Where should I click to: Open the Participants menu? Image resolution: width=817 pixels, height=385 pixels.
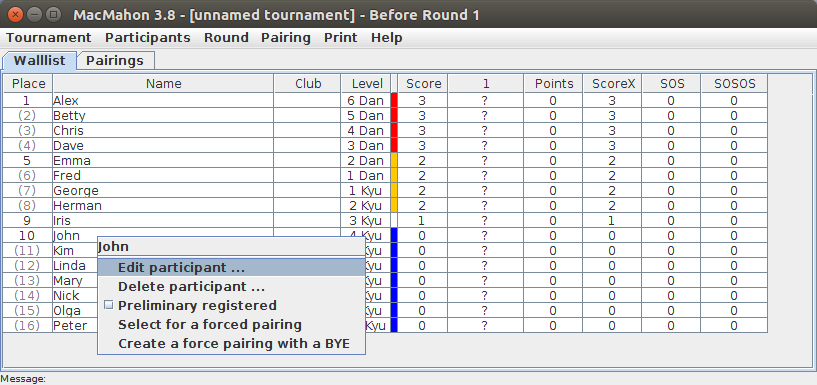pyautogui.click(x=147, y=38)
